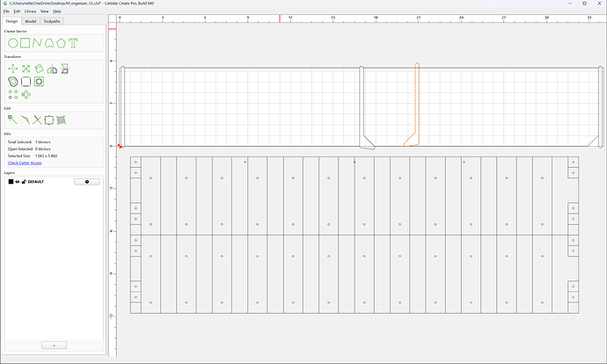607x364 pixels.
Task: Open the View menu
Action: pyautogui.click(x=45, y=11)
